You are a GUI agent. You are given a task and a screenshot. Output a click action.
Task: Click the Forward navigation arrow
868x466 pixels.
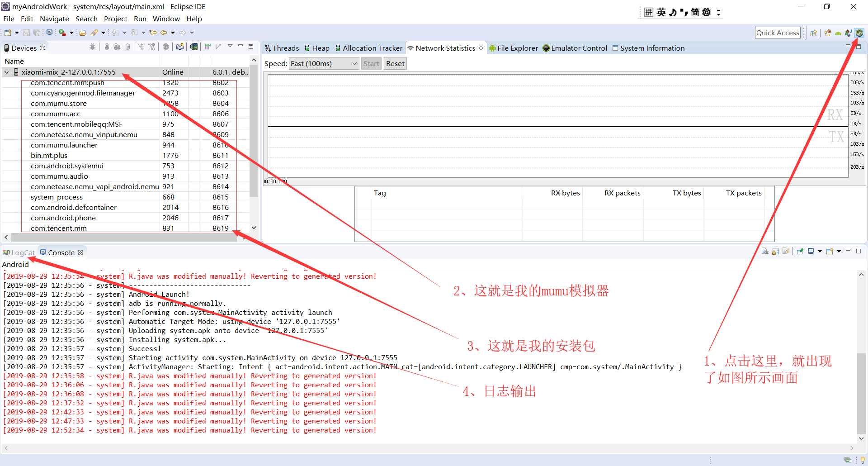(183, 33)
